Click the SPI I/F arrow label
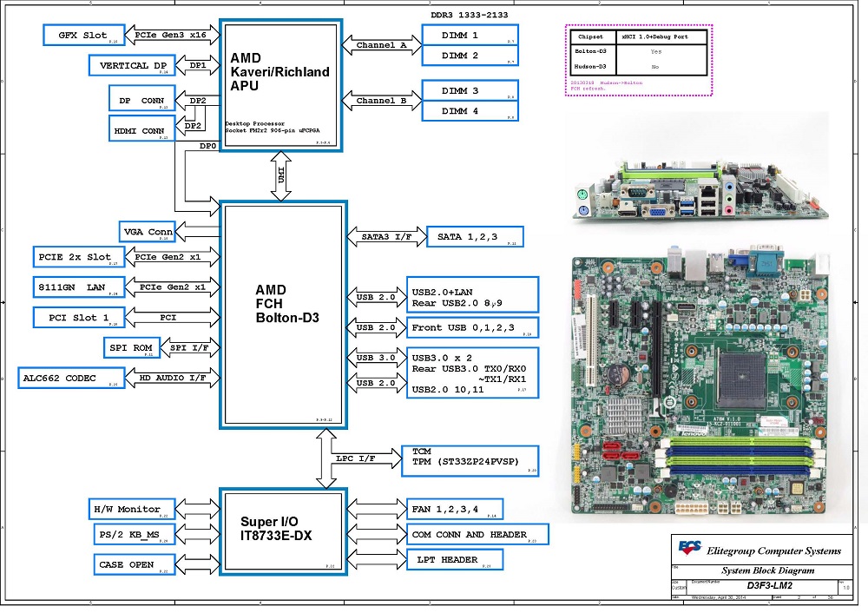The image size is (868, 613). pyautogui.click(x=189, y=348)
